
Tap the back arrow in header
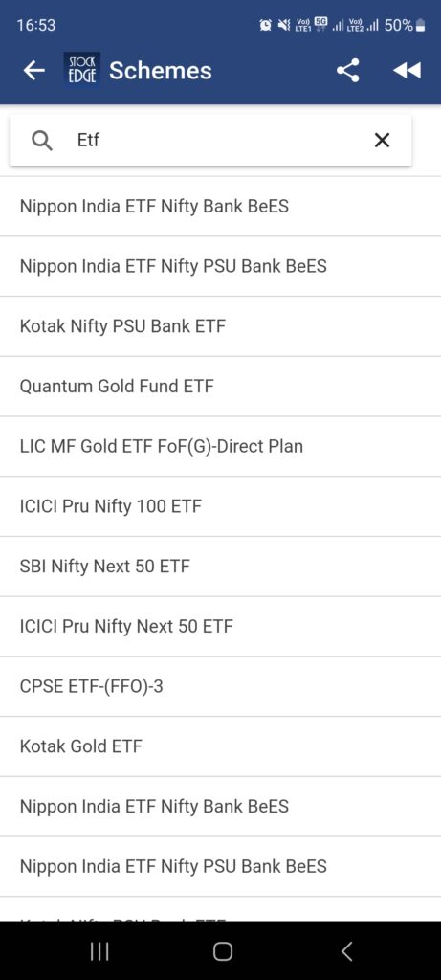click(33, 71)
